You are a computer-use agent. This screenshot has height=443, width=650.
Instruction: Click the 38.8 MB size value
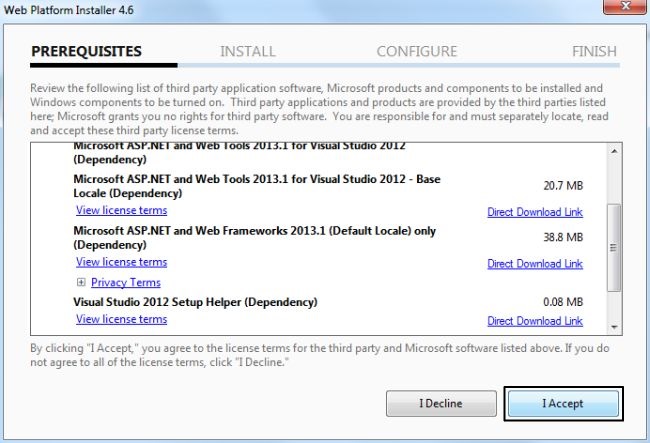pyautogui.click(x=563, y=237)
